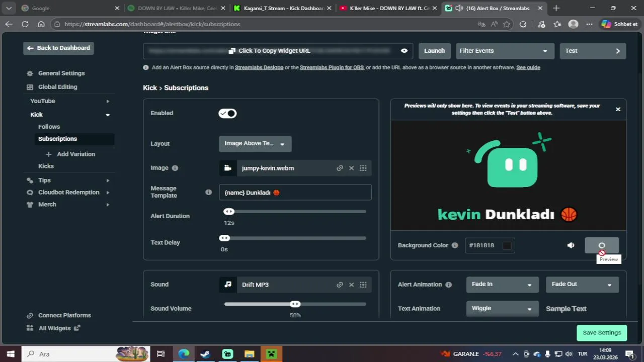
Task: Click the Save Settings button
Action: coord(602,333)
